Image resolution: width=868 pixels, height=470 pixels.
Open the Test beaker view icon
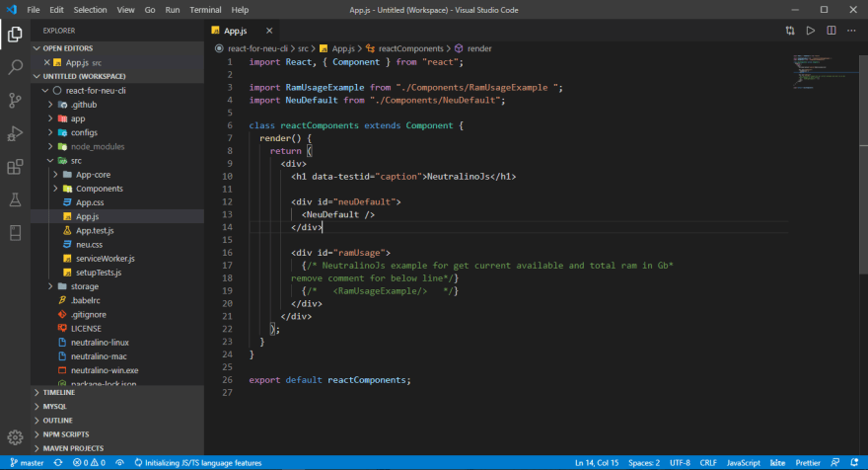tap(15, 199)
